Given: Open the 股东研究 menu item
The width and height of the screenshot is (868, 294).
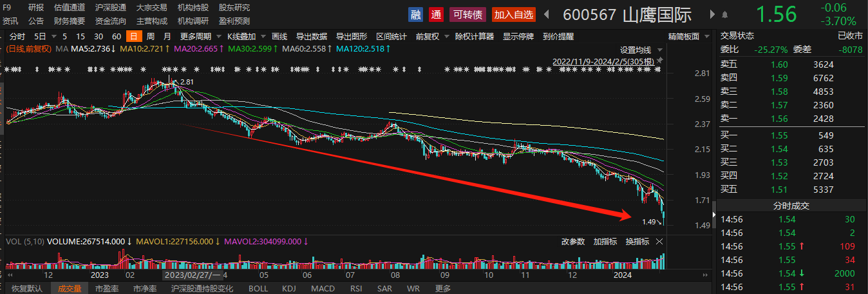Looking at the screenshot, I should pos(234,8).
